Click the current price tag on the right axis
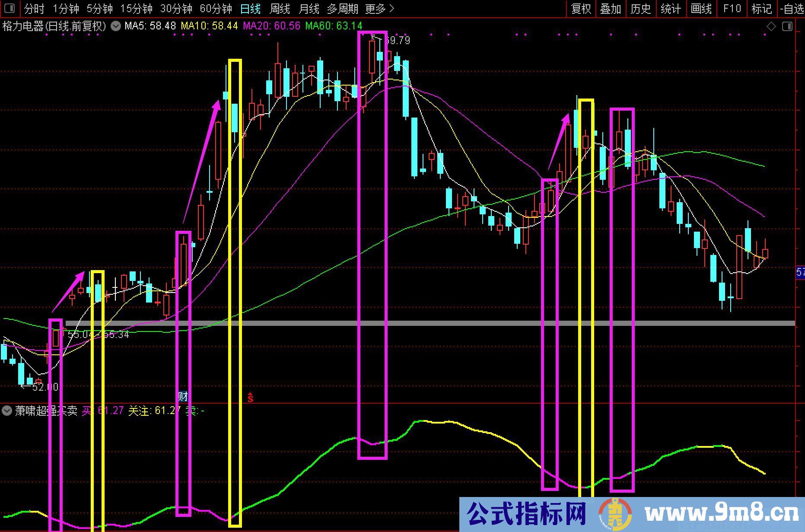805x532 pixels. coord(801,272)
